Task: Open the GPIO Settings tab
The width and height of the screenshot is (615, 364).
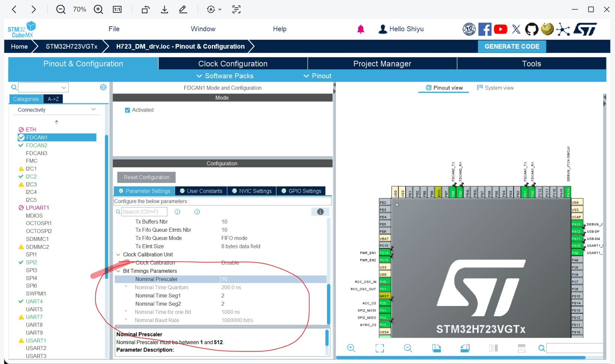Action: coord(301,191)
